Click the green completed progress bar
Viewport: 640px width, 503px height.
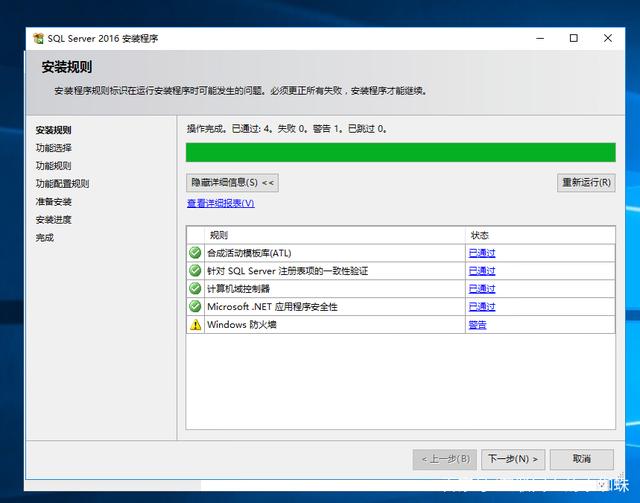click(x=401, y=152)
